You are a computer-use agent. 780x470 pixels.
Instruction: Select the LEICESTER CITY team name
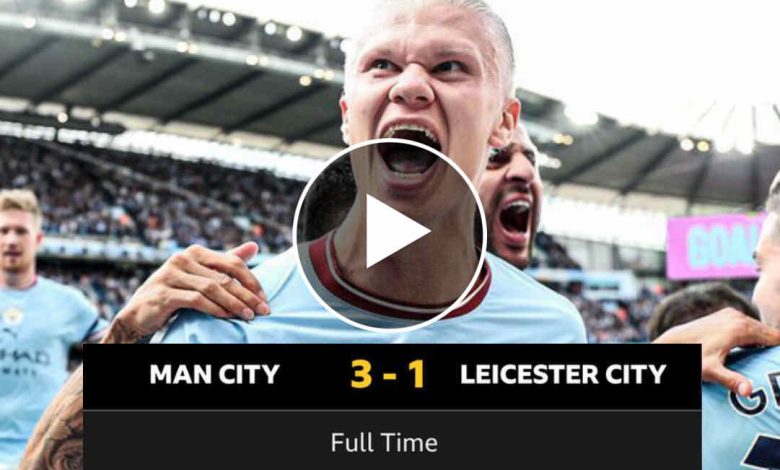click(563, 375)
